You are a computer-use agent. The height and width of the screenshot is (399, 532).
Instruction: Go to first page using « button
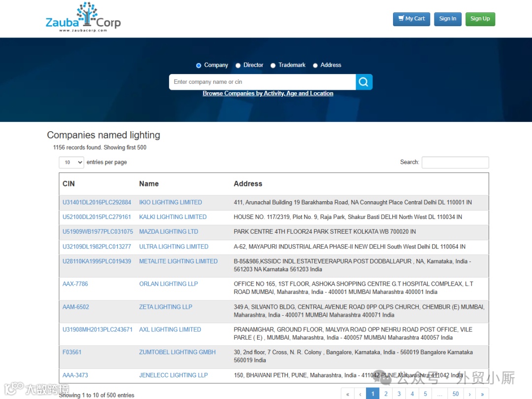point(347,394)
